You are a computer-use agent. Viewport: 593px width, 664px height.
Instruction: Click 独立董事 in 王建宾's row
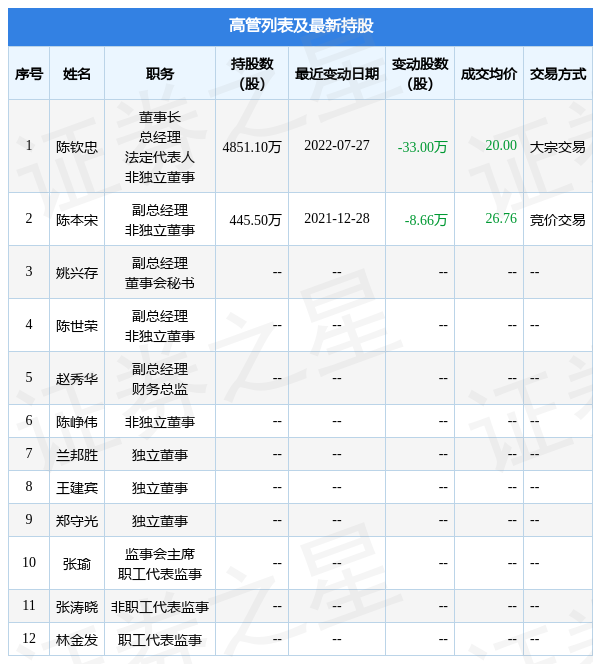click(160, 488)
